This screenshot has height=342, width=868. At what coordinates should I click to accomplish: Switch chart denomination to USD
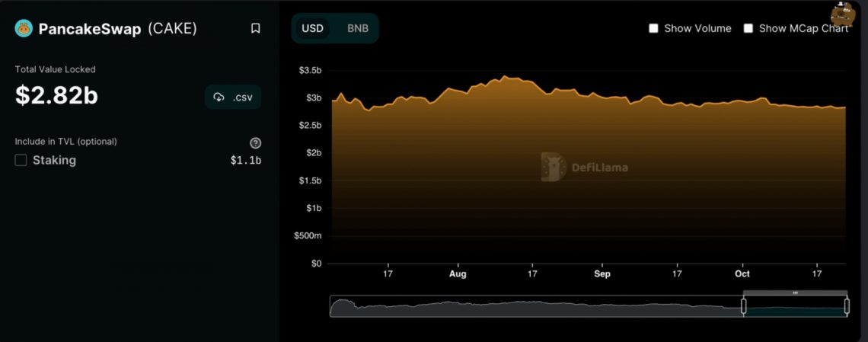[312, 28]
